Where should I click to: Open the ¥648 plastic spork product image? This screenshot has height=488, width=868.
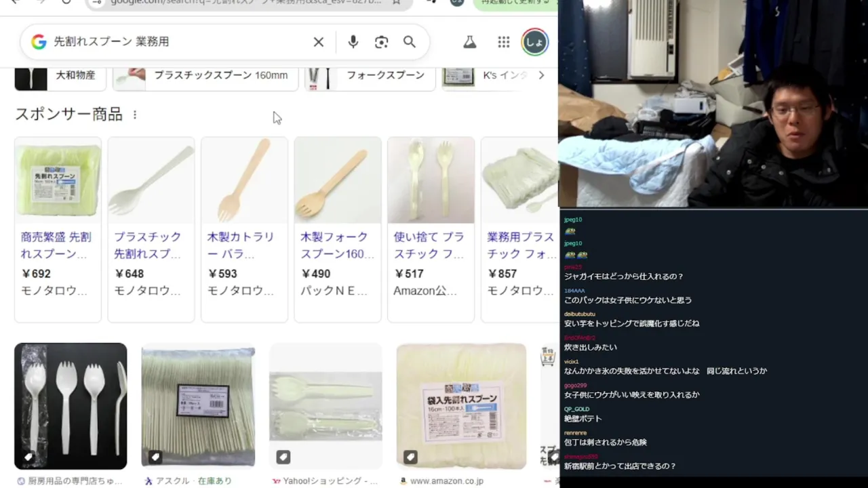tap(151, 180)
